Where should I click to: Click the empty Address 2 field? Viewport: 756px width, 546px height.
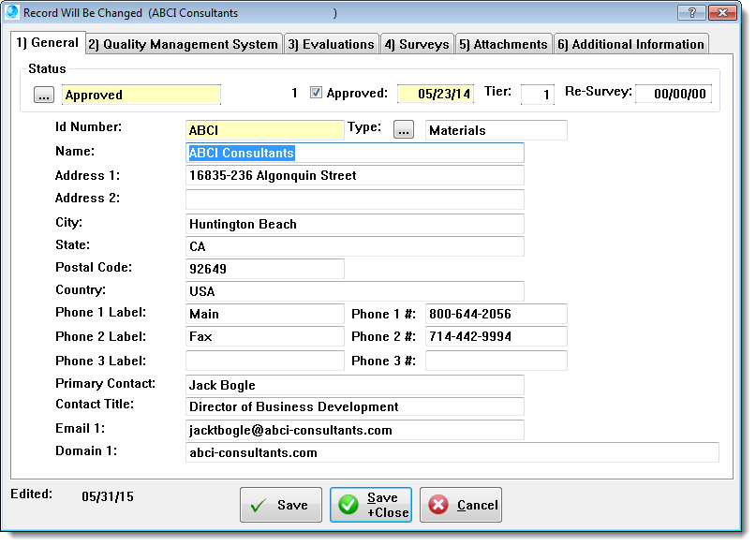pyautogui.click(x=355, y=199)
